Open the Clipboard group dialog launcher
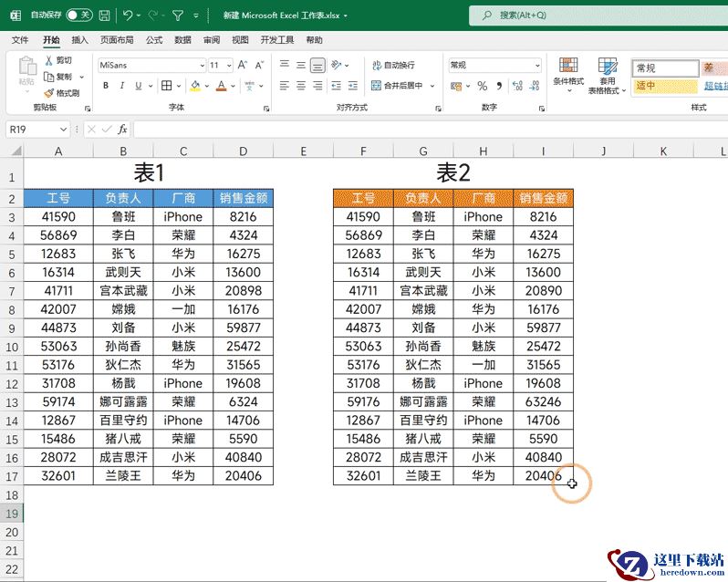The width and height of the screenshot is (728, 582). [x=88, y=109]
